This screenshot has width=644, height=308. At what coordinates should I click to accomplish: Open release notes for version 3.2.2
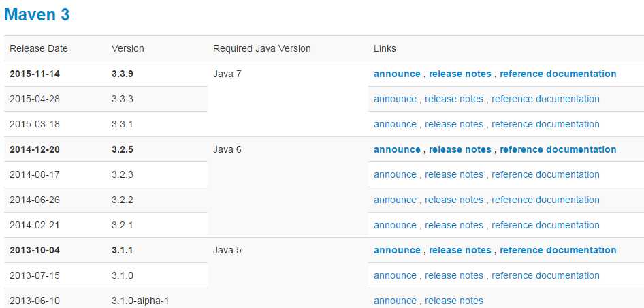[454, 200]
